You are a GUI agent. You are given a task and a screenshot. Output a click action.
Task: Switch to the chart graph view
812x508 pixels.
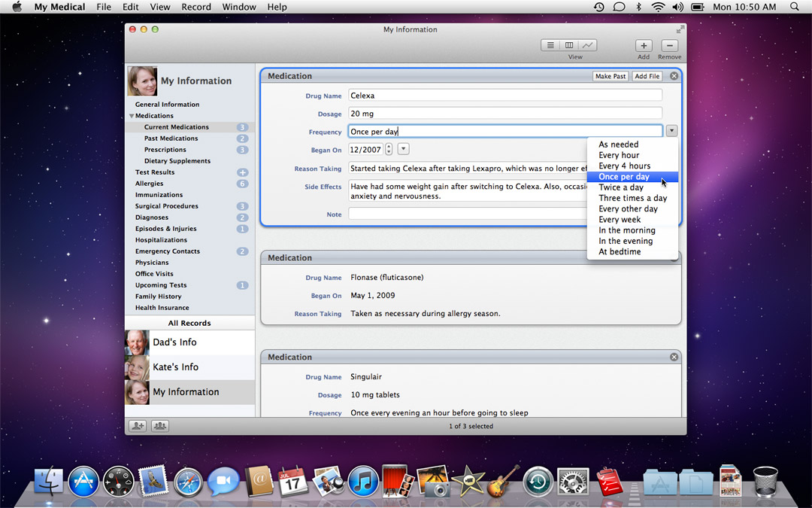pyautogui.click(x=587, y=46)
